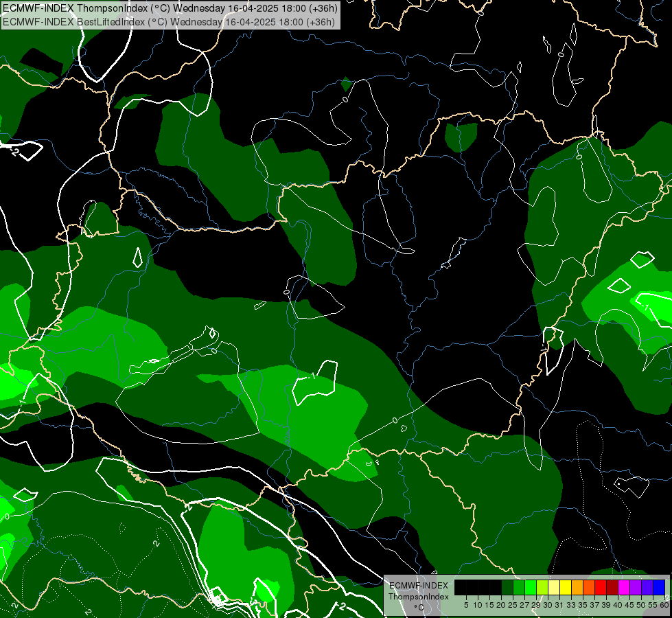
Task: Select the bright green legend swatch 27–29
Action: click(531, 588)
